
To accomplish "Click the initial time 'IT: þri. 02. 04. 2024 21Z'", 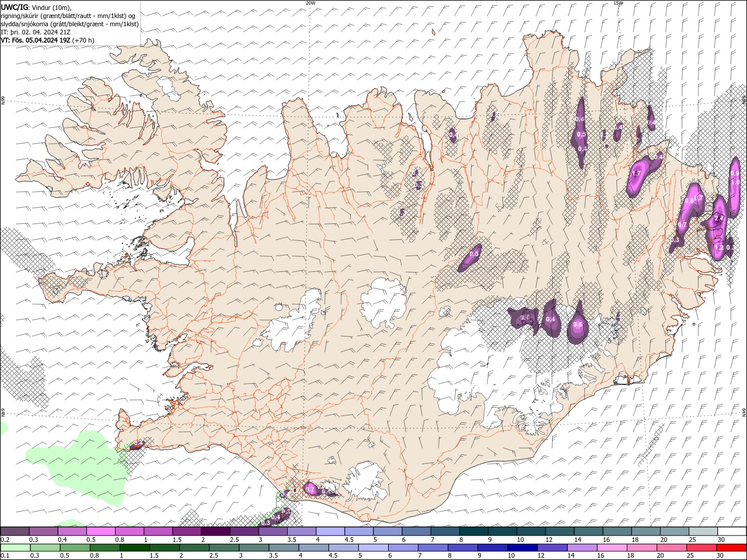I will coord(36,32).
